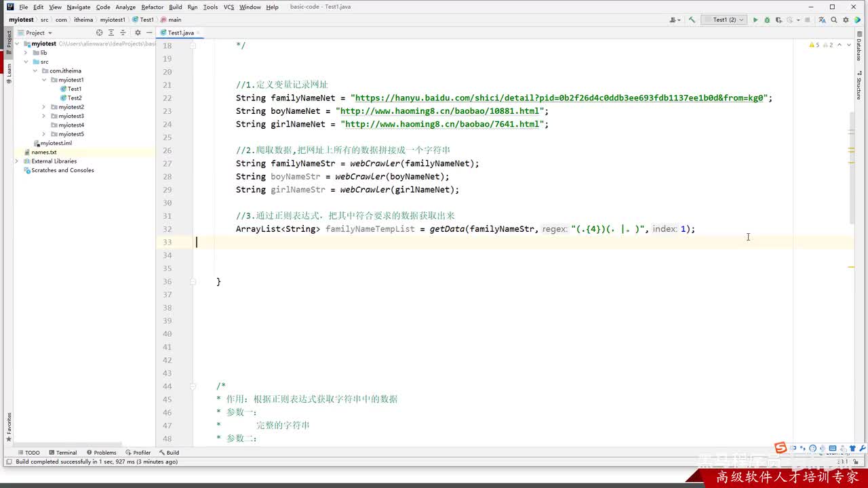Viewport: 868px width, 488px height.
Task: Collapse the src folder
Action: click(x=26, y=62)
